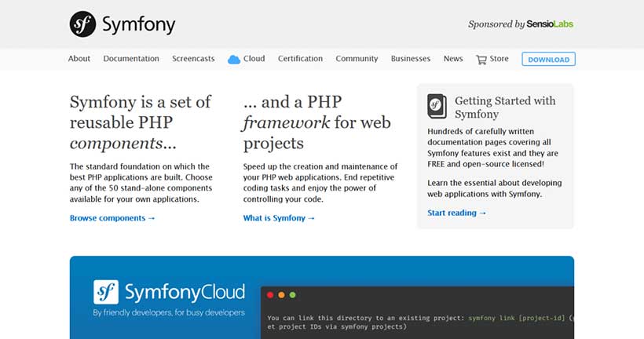
Task: Follow the Browse components link
Action: pos(112,218)
